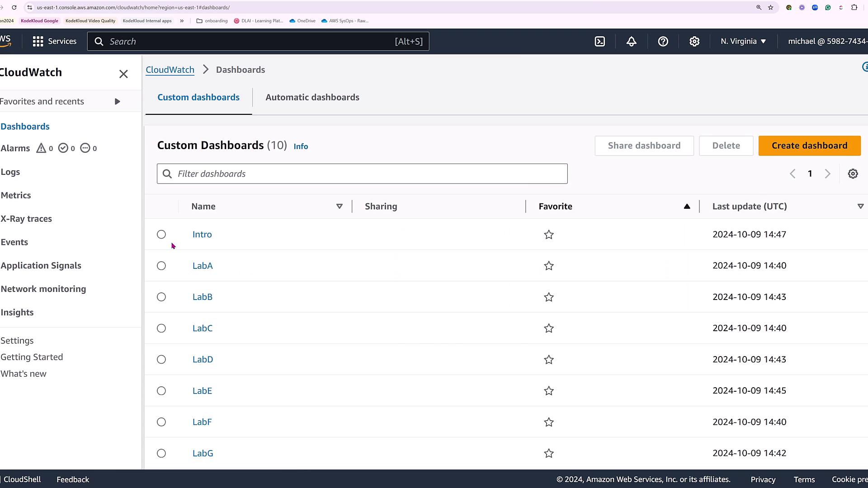868x488 pixels.
Task: Open table preferences gear icon
Action: click(x=853, y=174)
